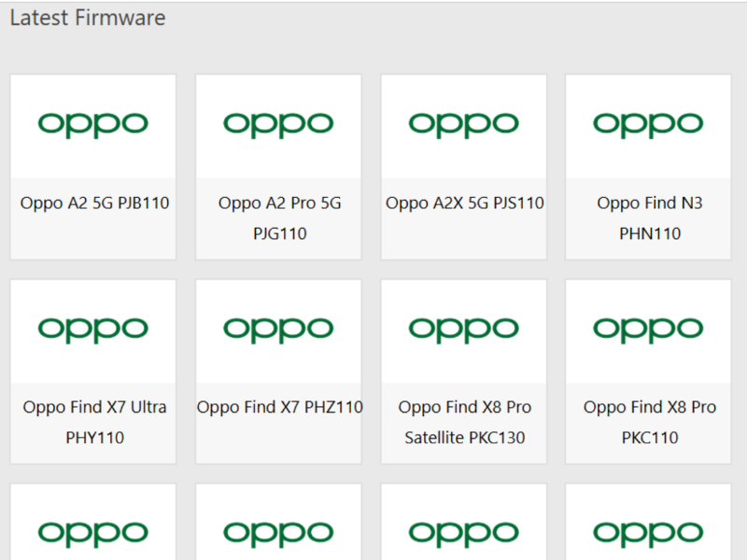This screenshot has height=560, width=747.
Task: Click the Oppo logo above A2 Pro 5G PJG110
Action: click(x=278, y=124)
